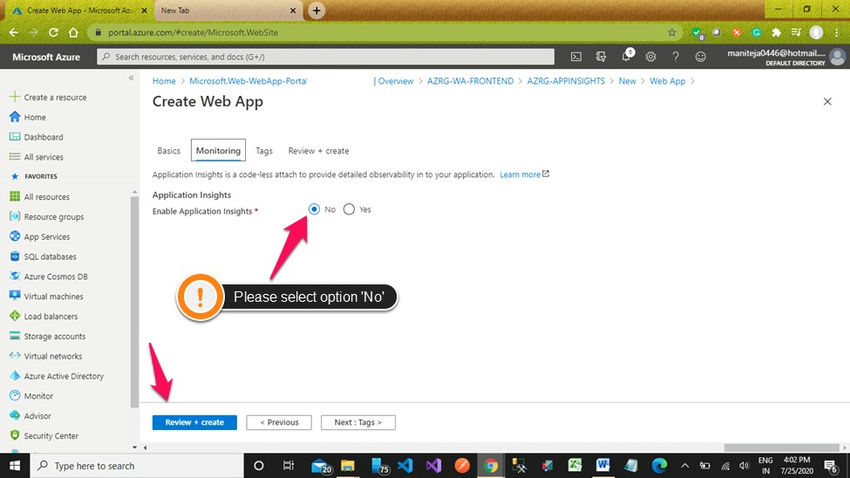
Task: Switch to the Tags tab
Action: point(264,151)
